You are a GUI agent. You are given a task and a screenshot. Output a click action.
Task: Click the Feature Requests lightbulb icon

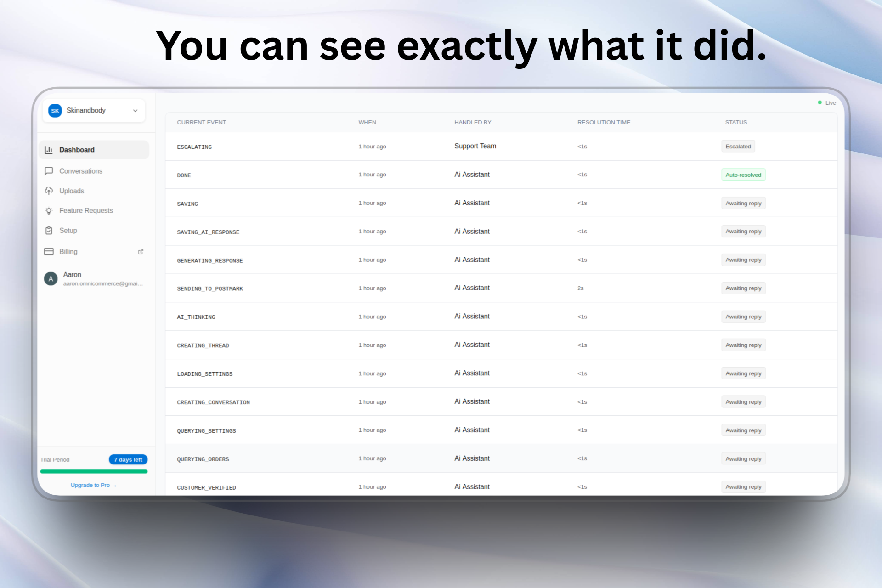click(x=49, y=210)
